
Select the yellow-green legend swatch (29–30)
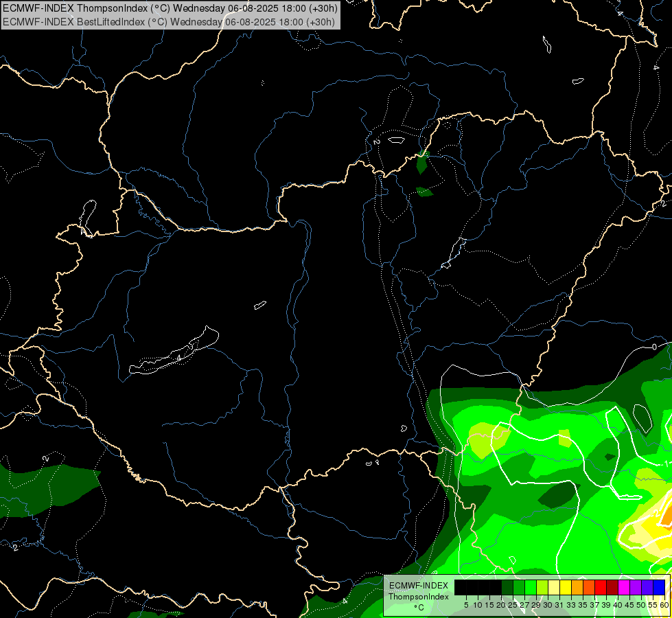tap(542, 588)
